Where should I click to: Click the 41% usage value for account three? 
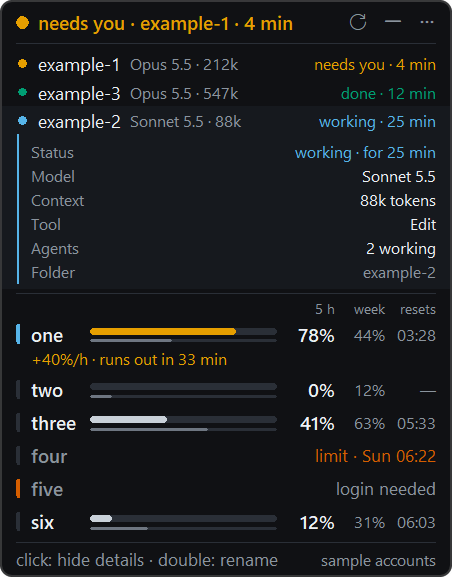[x=317, y=424]
